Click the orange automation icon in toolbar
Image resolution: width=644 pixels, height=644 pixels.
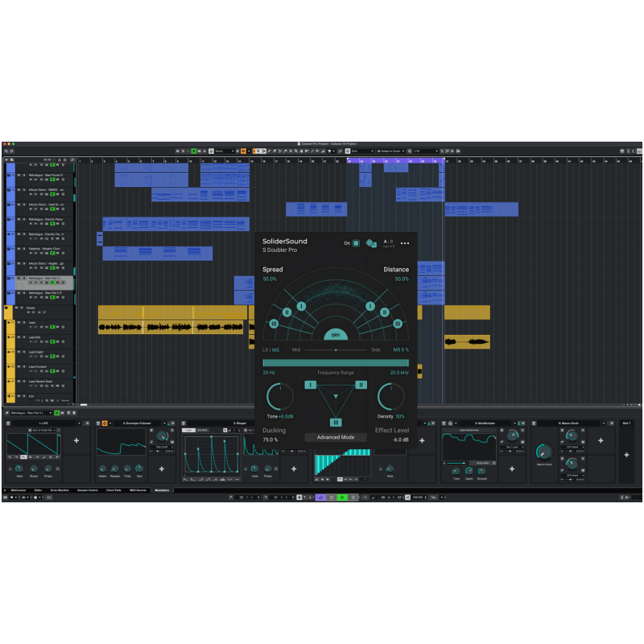(x=243, y=151)
